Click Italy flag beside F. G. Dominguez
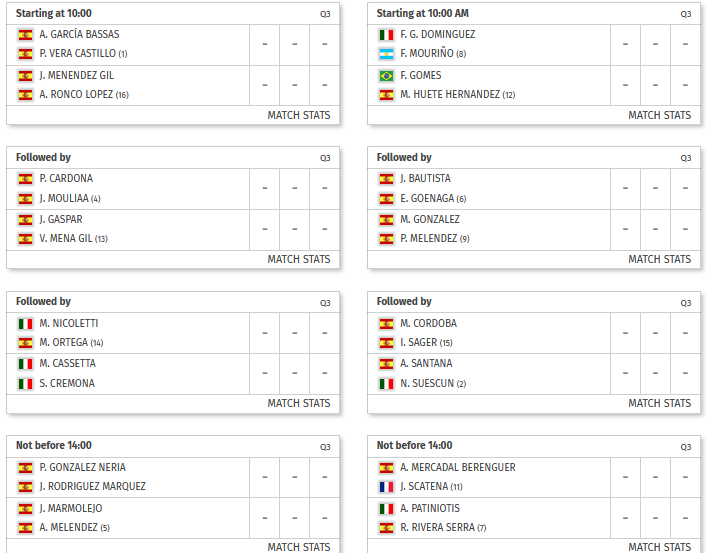The height and width of the screenshot is (553, 708). 387,35
